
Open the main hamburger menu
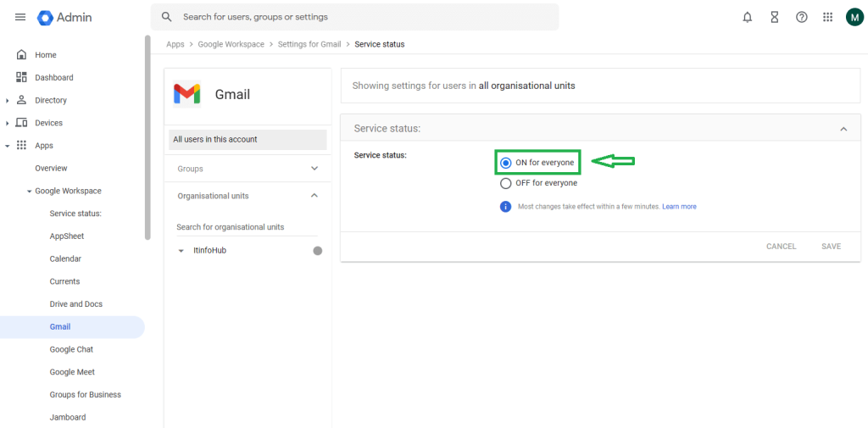20,17
